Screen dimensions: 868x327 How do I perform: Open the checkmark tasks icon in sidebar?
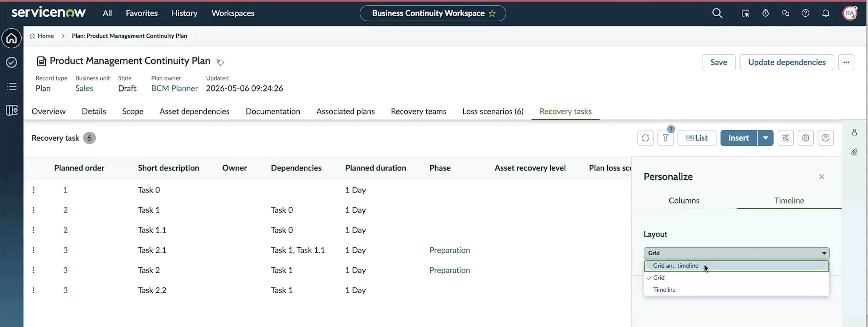click(12, 62)
